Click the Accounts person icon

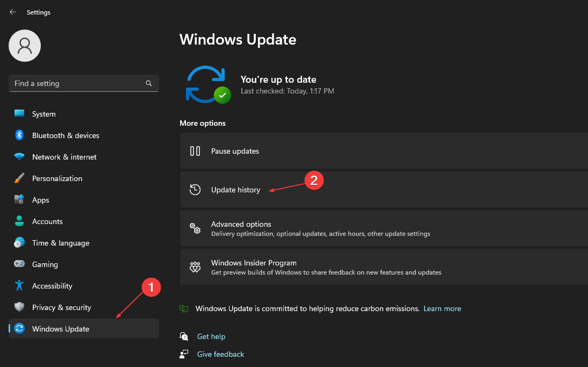19,221
